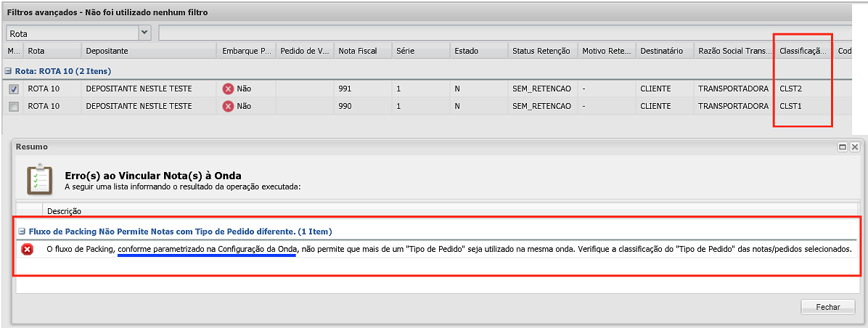Click ROTA 10 cell in row 990

pyautogui.click(x=52, y=107)
